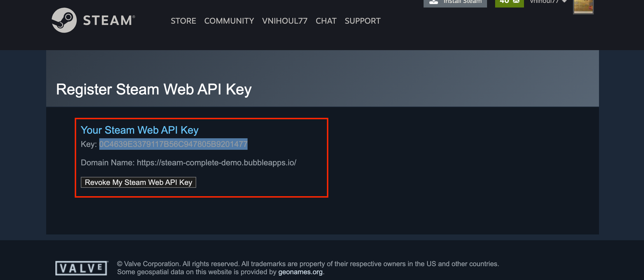Click the highlighted API key value

(x=173, y=144)
